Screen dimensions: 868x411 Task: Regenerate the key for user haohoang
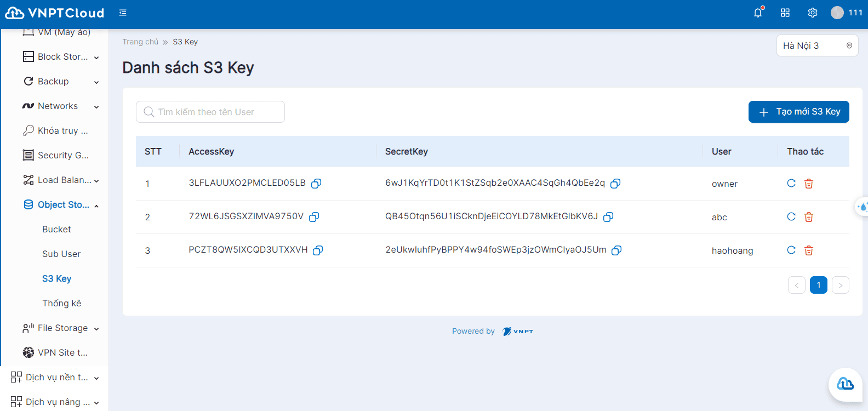[791, 250]
